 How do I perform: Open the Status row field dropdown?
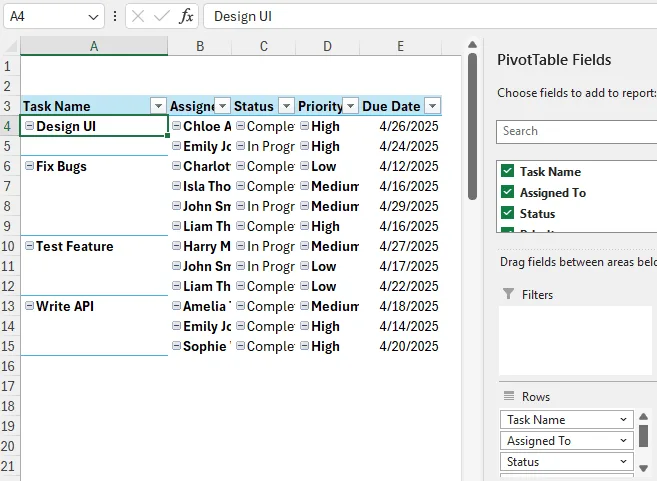click(623, 461)
